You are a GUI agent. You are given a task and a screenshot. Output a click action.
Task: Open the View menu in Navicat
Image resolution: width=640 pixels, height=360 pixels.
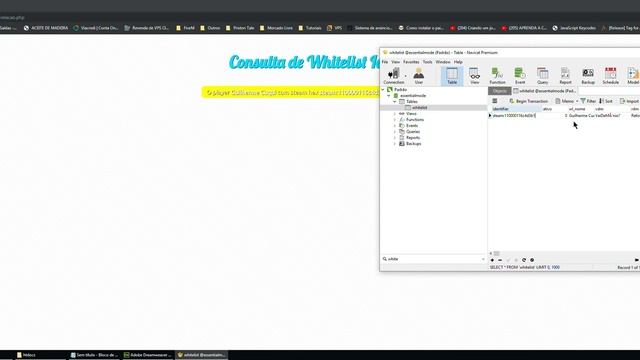[396, 62]
